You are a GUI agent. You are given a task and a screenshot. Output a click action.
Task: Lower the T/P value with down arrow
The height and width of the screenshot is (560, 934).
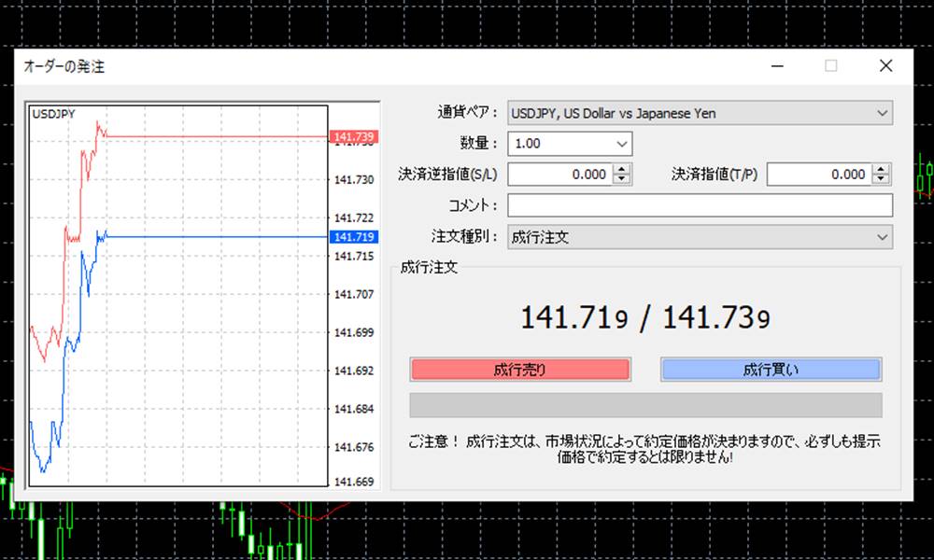coord(881,179)
